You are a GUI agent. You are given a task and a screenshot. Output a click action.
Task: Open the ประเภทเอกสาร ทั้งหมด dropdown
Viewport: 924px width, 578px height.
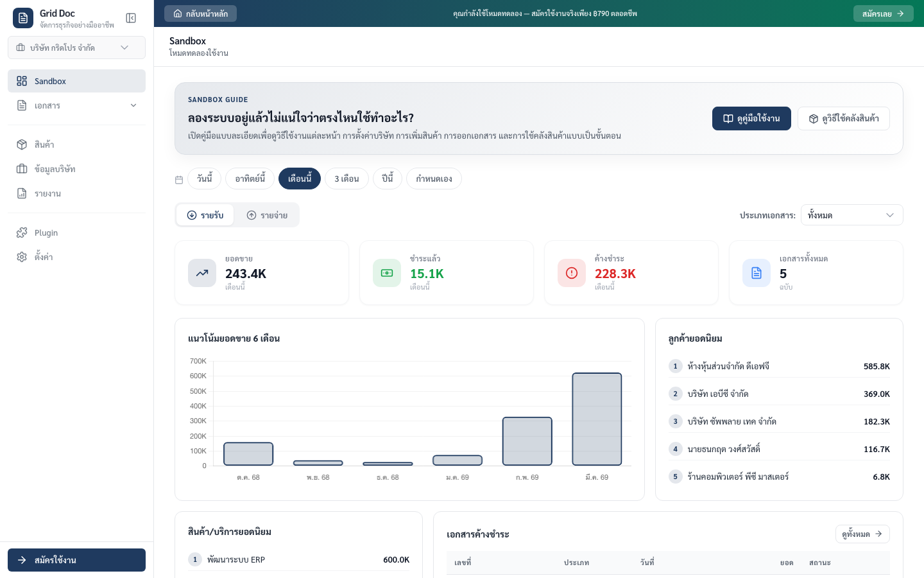(x=852, y=215)
